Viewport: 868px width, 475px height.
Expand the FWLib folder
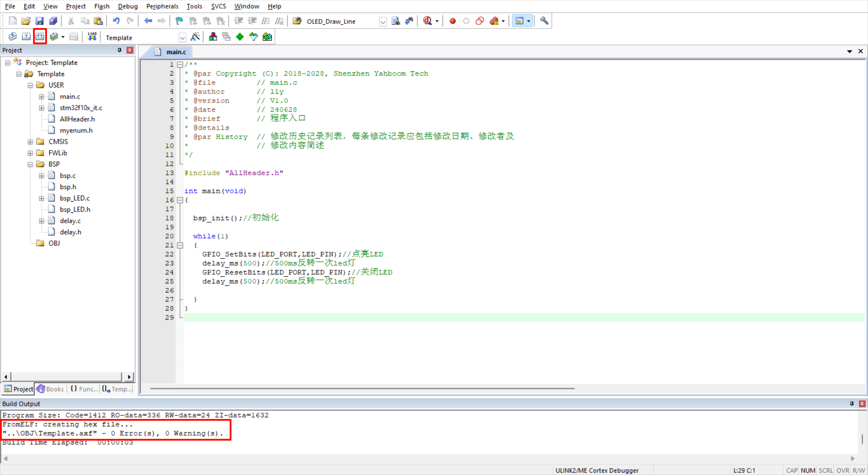tap(30, 153)
